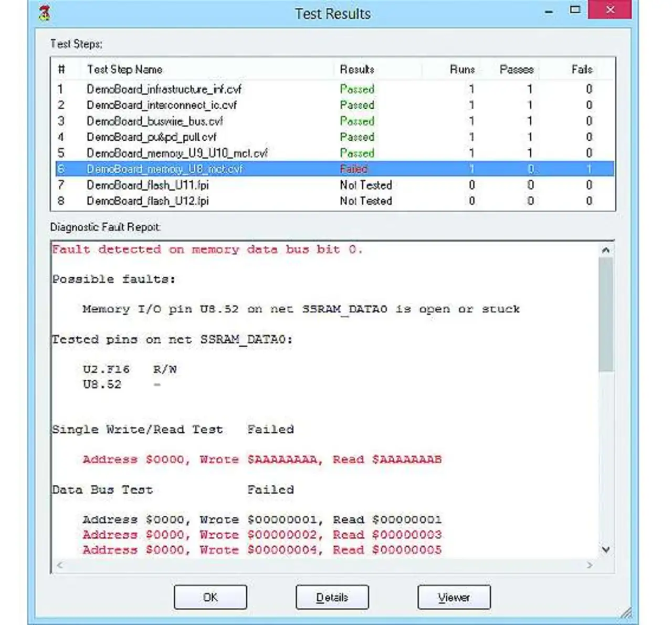This screenshot has height=625, width=672.
Task: Click the Fails column header
Action: pyautogui.click(x=582, y=69)
